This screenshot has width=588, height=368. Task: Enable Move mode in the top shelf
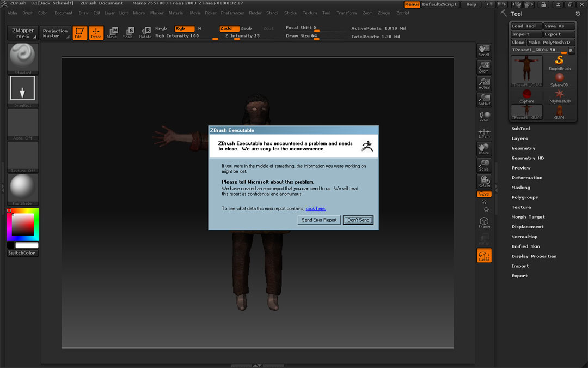tap(112, 33)
